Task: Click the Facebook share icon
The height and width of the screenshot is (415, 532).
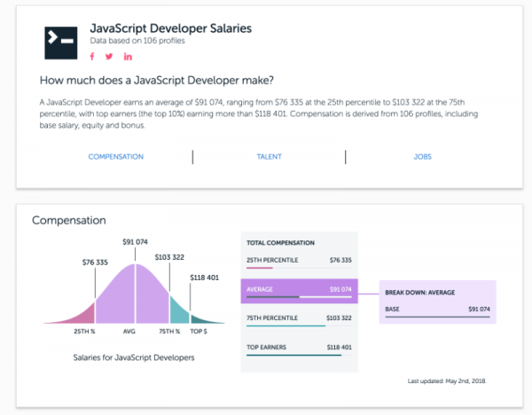Action: tap(92, 57)
